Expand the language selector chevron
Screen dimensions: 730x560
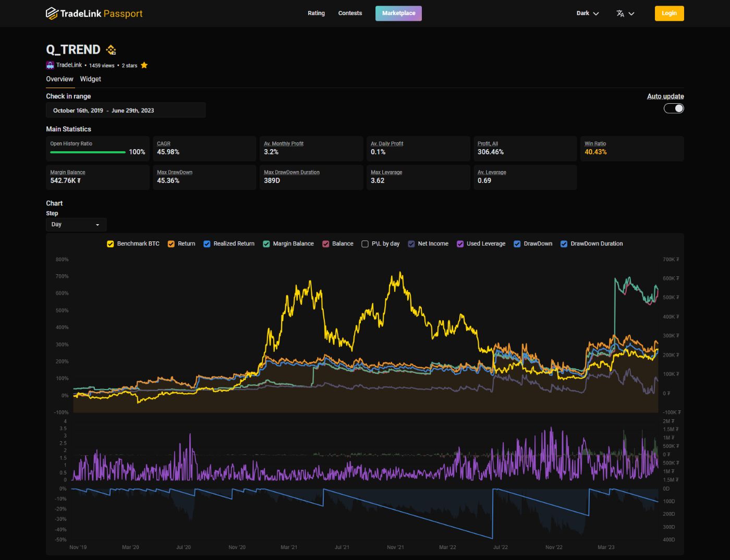pyautogui.click(x=631, y=14)
